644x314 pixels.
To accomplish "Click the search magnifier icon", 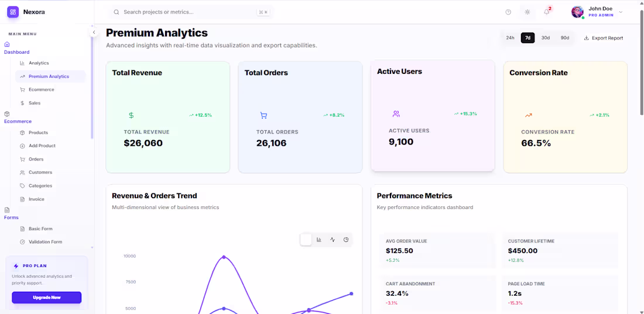I will point(117,12).
